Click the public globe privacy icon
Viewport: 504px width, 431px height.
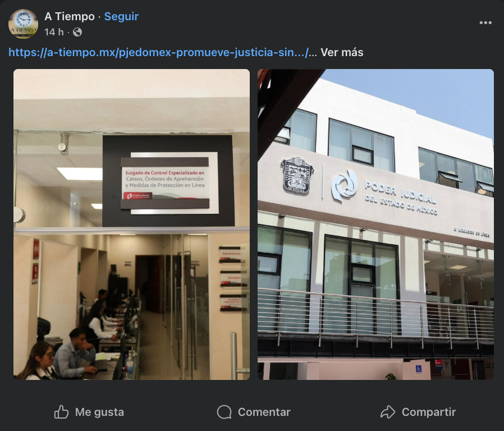(x=77, y=32)
